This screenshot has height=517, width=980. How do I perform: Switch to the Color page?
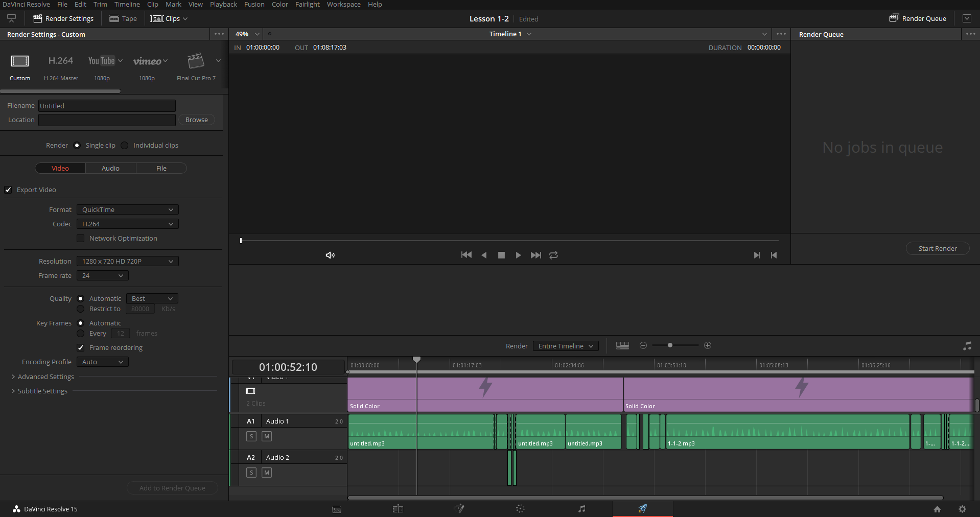pos(520,509)
